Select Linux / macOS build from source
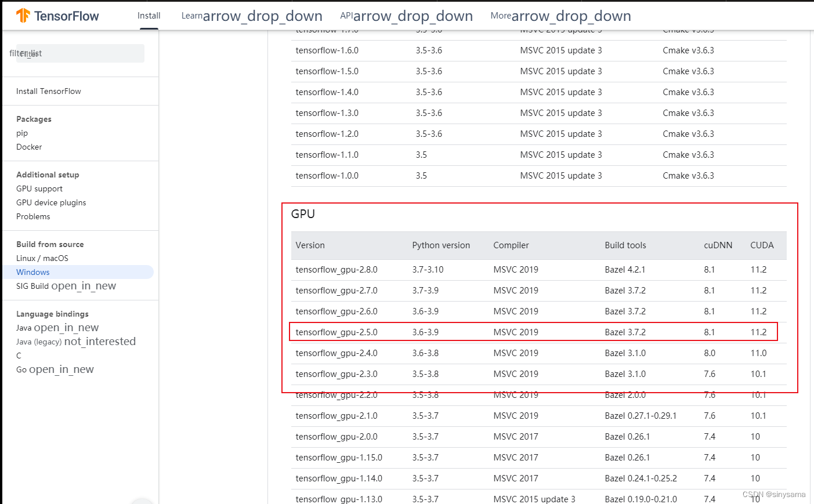Viewport: 814px width, 504px height. [42, 258]
